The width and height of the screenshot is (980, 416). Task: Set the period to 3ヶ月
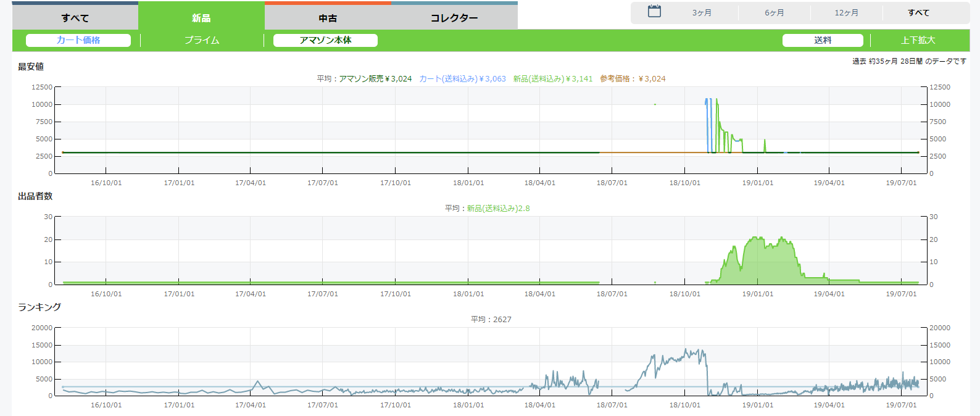click(702, 13)
